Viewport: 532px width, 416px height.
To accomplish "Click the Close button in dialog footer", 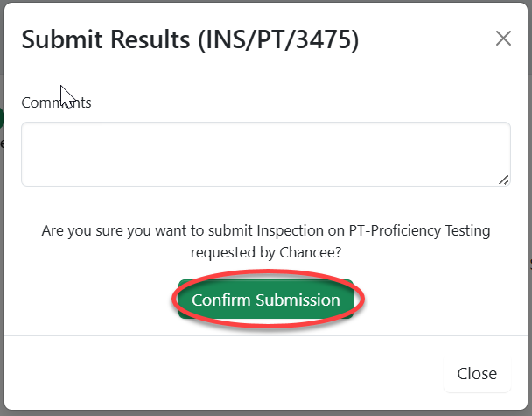I will 477,374.
